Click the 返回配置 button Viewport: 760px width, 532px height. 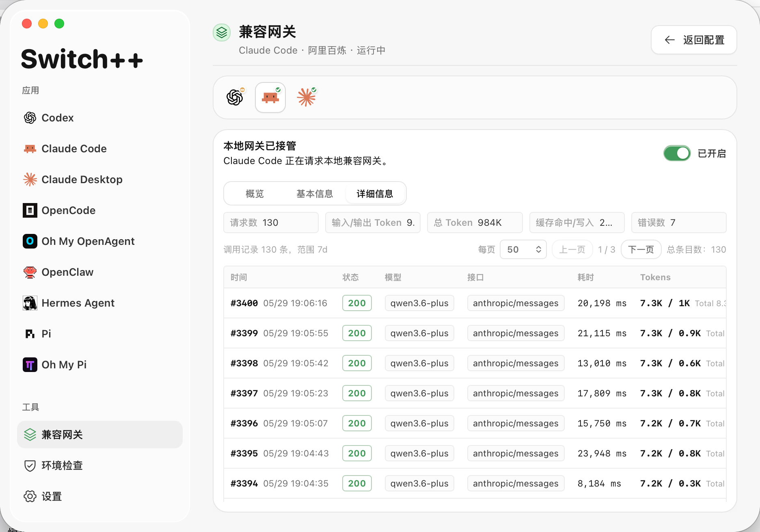click(x=694, y=40)
